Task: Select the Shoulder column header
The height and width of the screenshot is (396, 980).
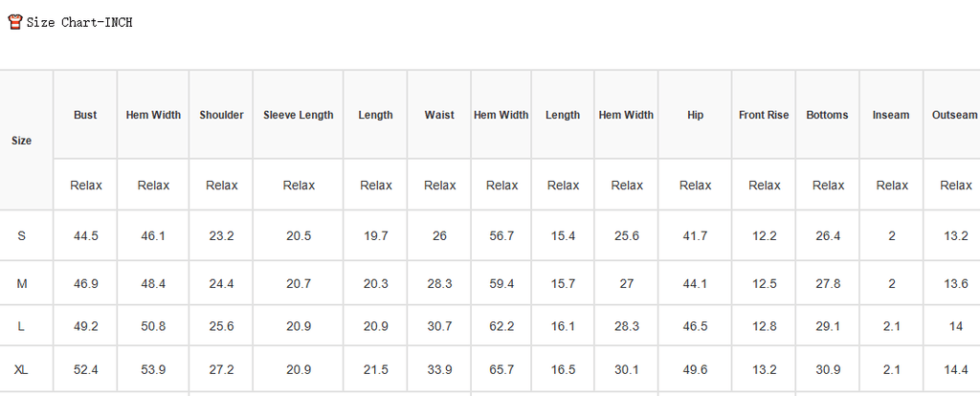Action: (221, 115)
